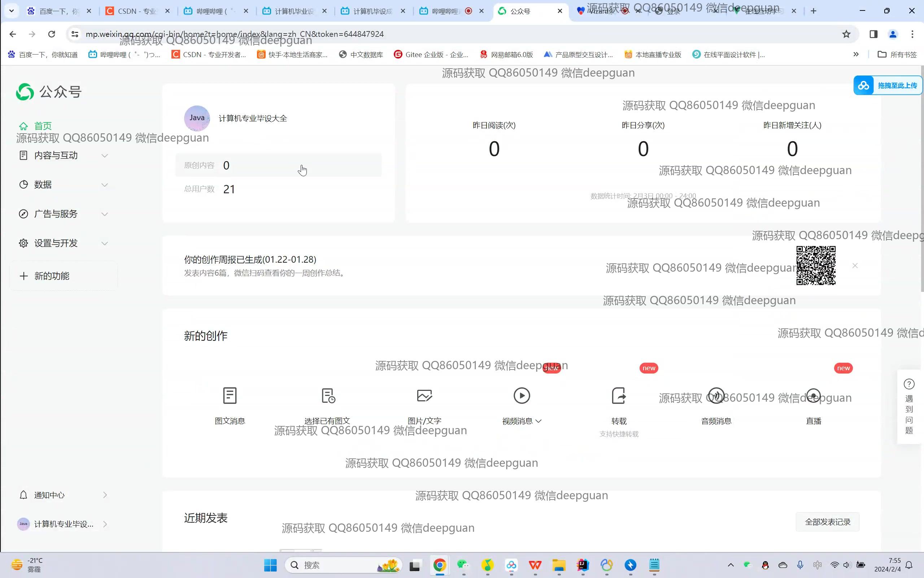Open the 图文消息 creation icon

(x=230, y=396)
